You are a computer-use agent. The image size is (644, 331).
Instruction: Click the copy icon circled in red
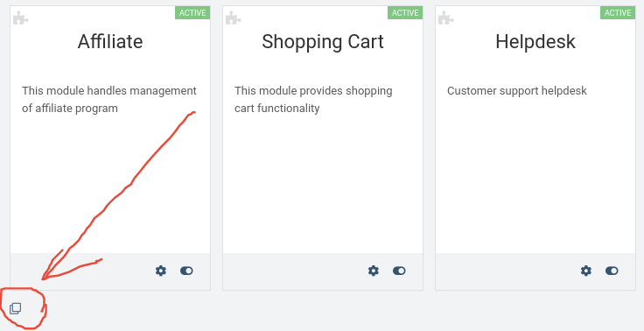coord(15,308)
